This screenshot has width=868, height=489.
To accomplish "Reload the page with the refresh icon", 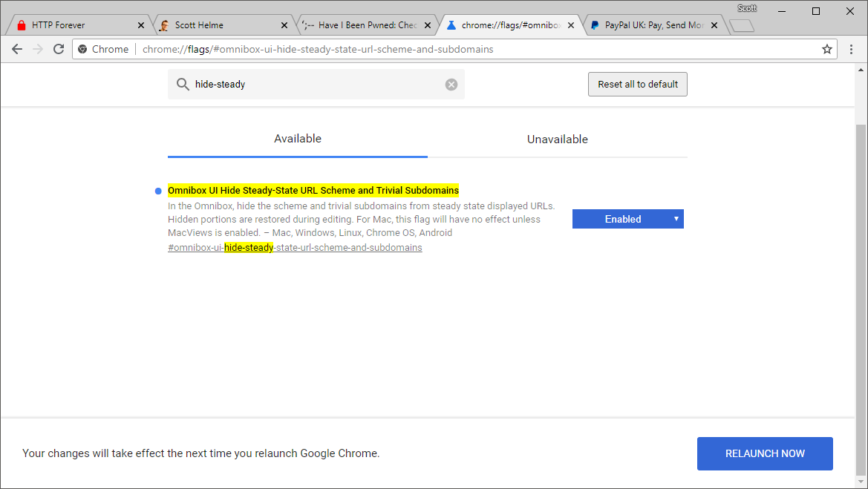I will (x=59, y=50).
